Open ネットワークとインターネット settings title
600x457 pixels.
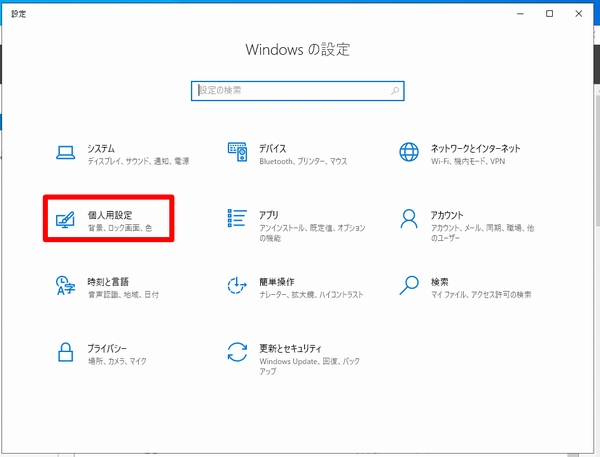(x=476, y=148)
